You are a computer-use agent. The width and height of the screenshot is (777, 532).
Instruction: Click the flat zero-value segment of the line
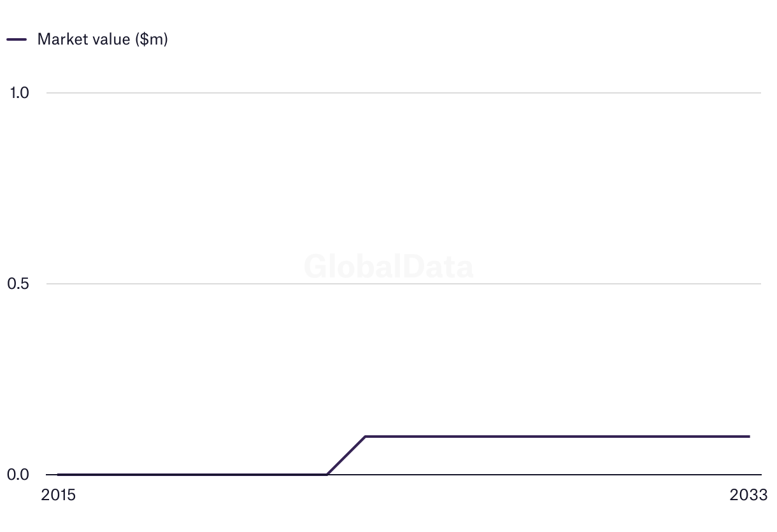pyautogui.click(x=191, y=474)
